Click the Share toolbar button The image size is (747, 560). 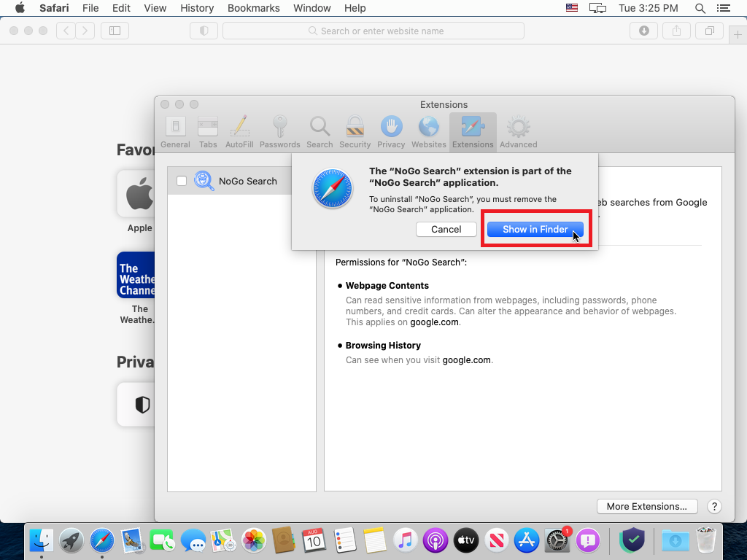click(x=676, y=31)
